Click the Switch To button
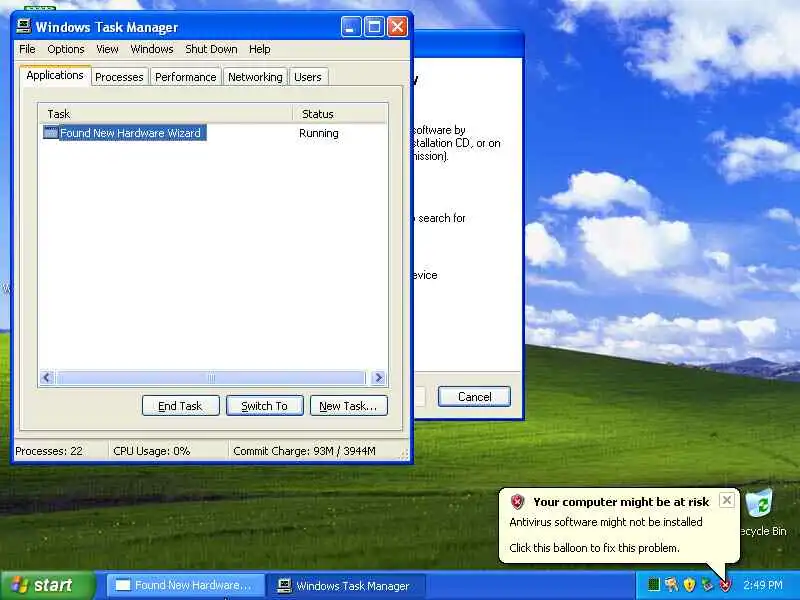800x600 pixels. click(265, 406)
